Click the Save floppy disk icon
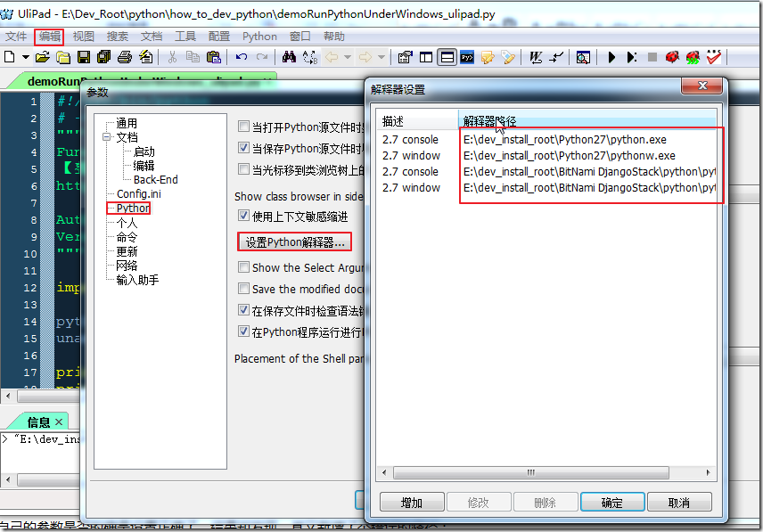 pyautogui.click(x=84, y=57)
